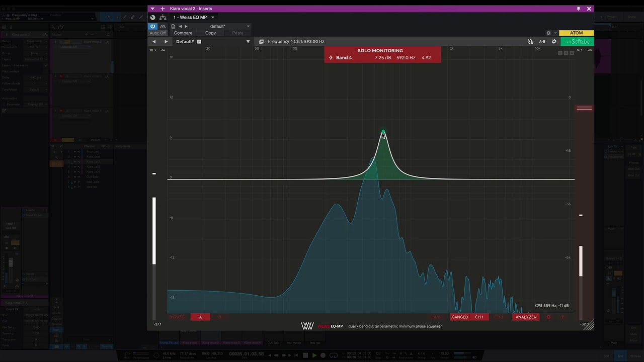Viewport: 644px width, 362px height.
Task: Click the 16.1 output peak value
Action: coord(580,50)
